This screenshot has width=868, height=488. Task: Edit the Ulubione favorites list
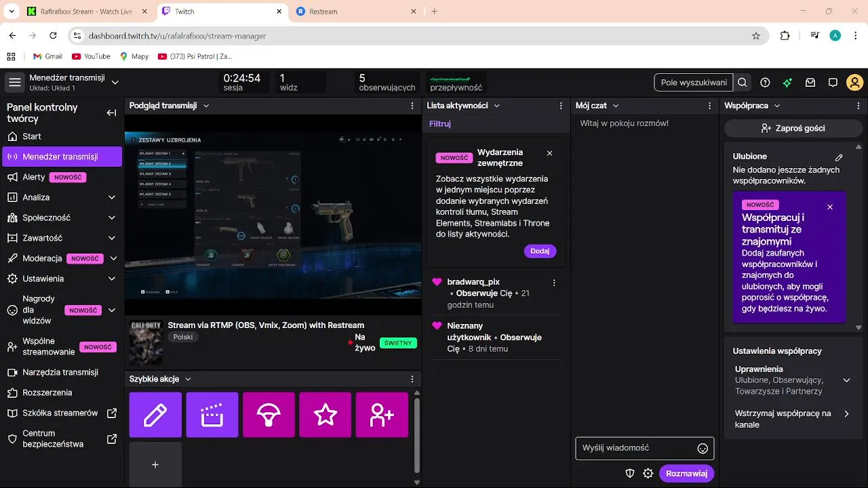839,157
